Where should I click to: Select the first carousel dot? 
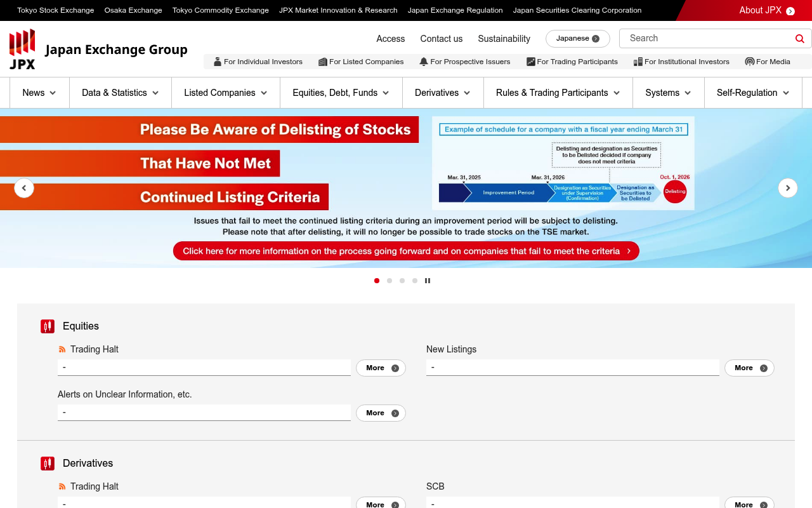click(x=377, y=281)
